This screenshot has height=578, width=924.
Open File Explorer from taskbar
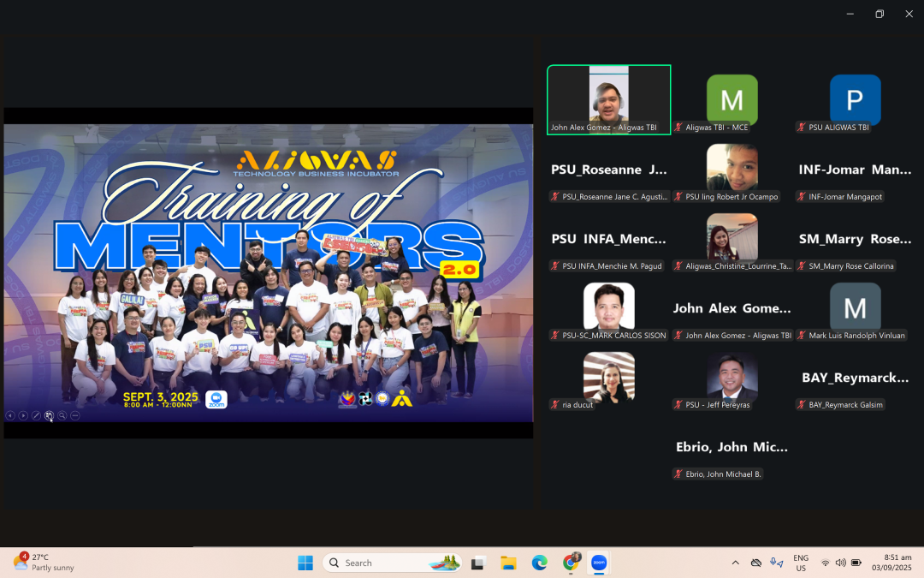pyautogui.click(x=508, y=563)
